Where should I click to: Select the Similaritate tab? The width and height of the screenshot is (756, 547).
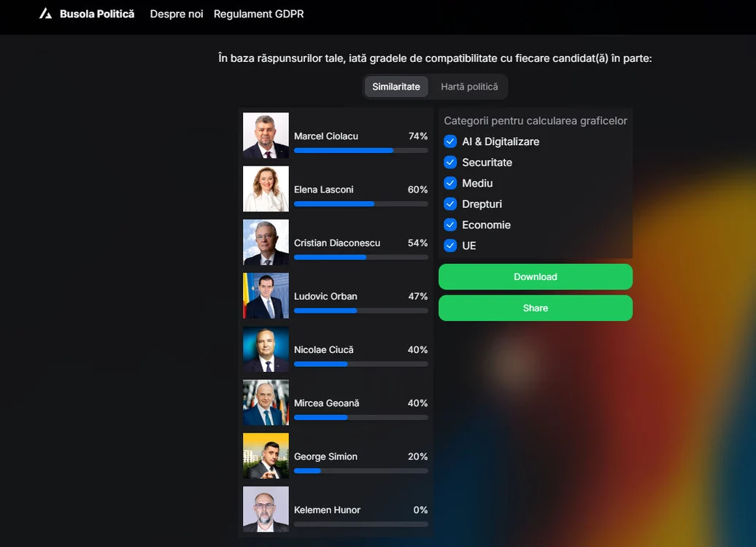[396, 87]
